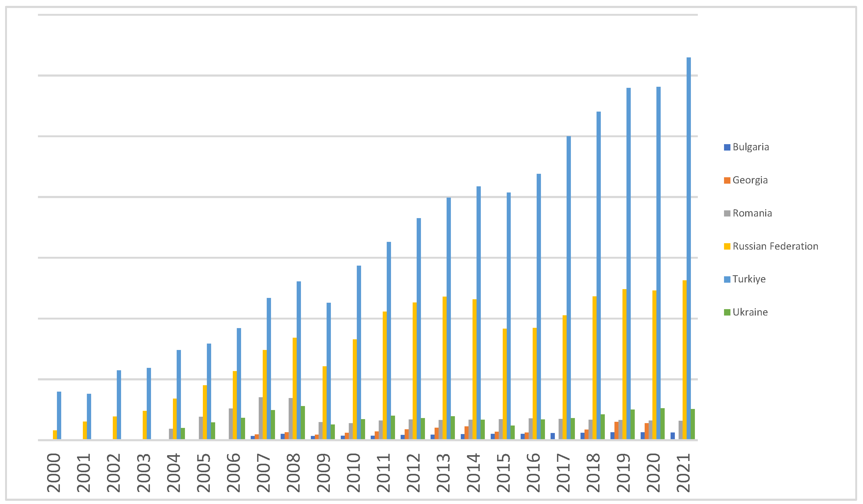Click the Russian Federation legend swatch
863x504 pixels.
[727, 247]
